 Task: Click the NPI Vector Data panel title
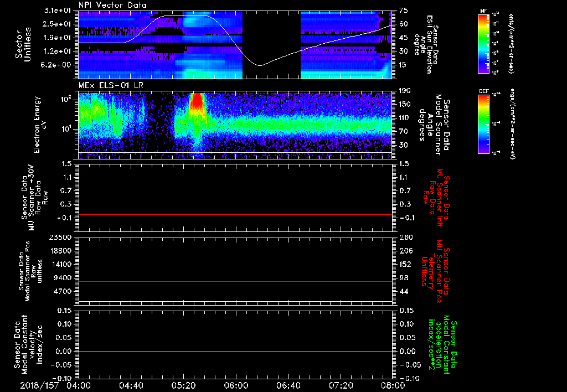tap(112, 5)
